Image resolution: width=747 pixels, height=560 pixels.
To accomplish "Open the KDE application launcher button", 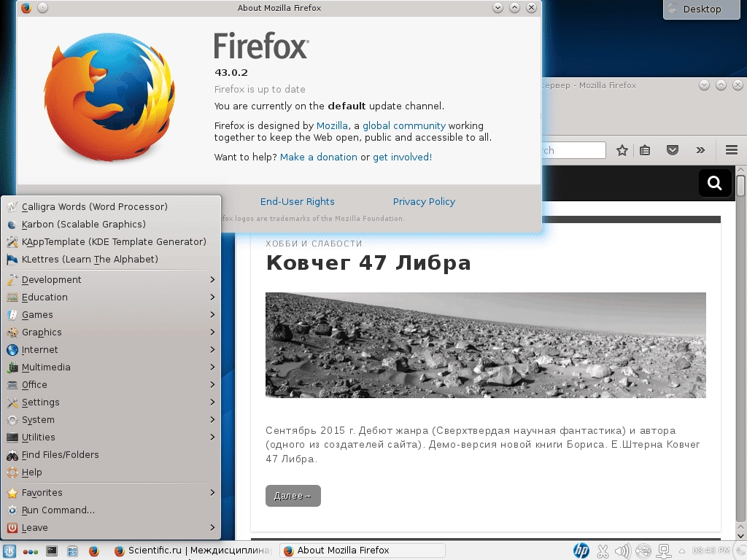I will pyautogui.click(x=9, y=551).
